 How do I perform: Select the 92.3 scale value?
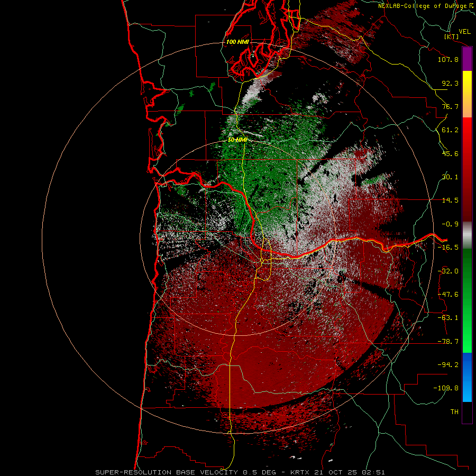pyautogui.click(x=450, y=83)
